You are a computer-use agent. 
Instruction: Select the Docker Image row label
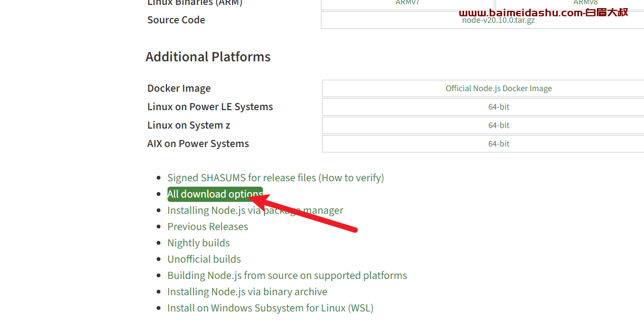pos(179,88)
